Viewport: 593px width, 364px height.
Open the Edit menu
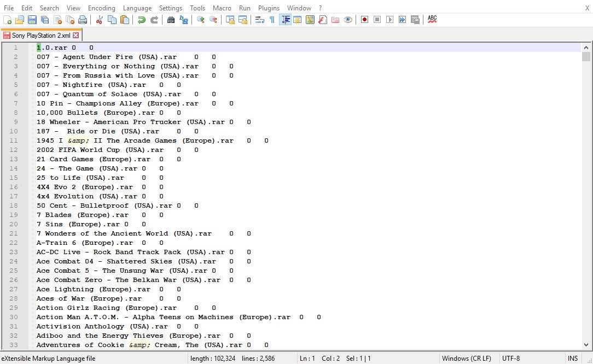[26, 8]
